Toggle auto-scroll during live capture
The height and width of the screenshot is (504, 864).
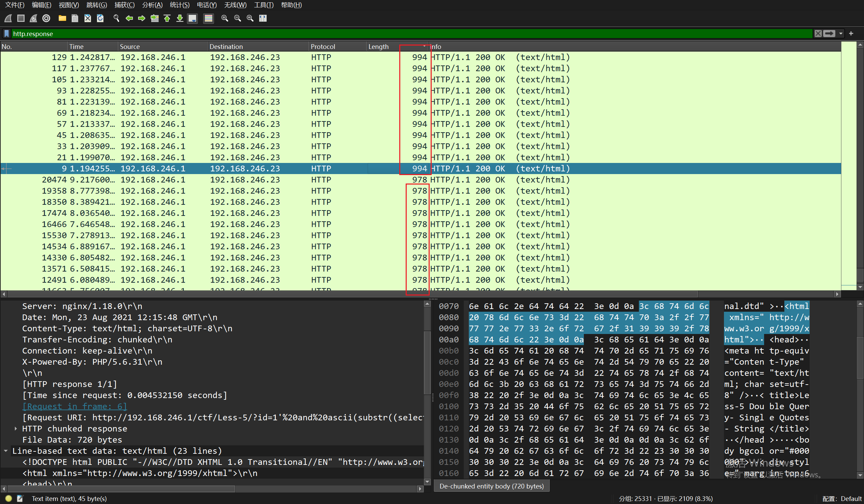(x=193, y=19)
